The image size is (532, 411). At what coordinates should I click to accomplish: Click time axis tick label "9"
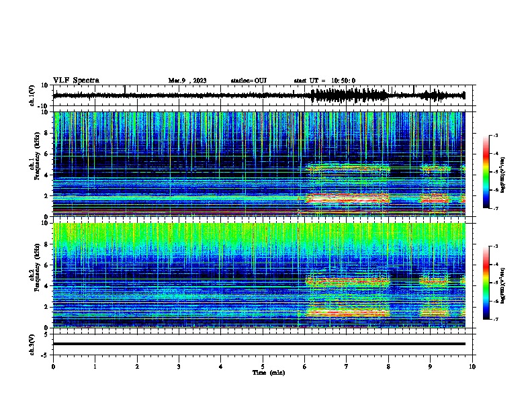click(x=430, y=367)
